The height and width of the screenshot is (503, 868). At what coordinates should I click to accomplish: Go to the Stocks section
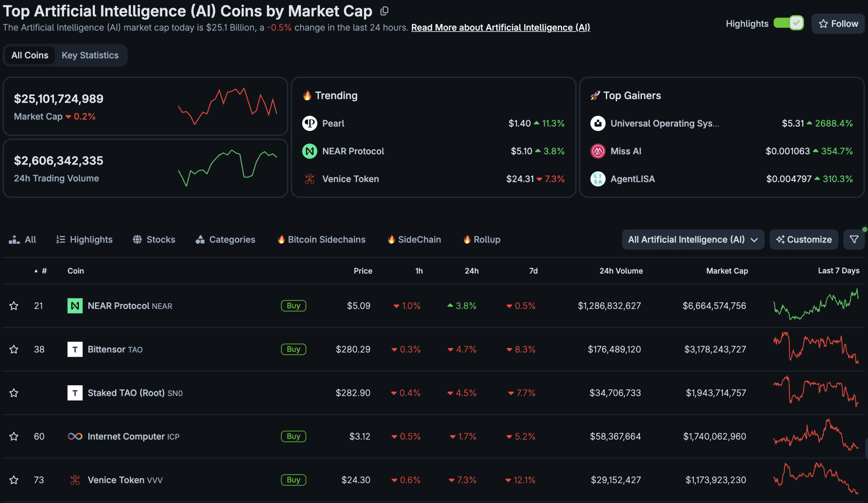(154, 239)
